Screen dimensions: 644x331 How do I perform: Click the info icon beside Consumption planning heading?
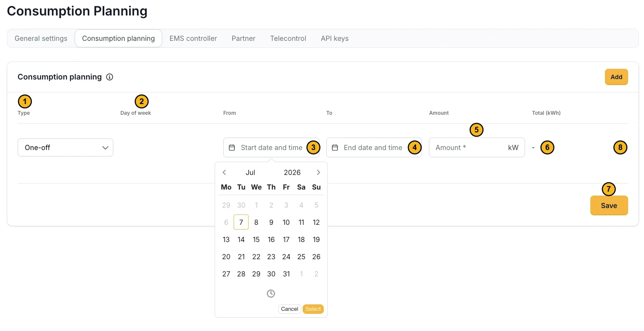109,77
